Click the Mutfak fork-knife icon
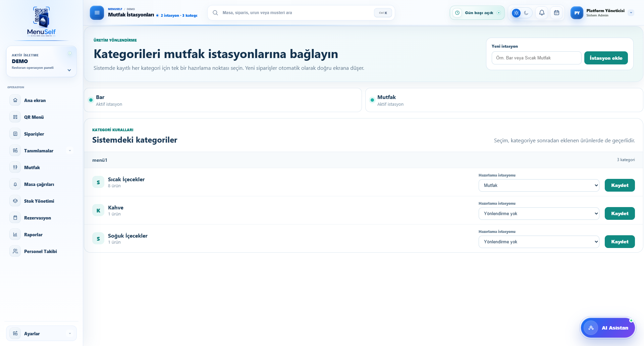This screenshot has width=644, height=346. pyautogui.click(x=15, y=167)
